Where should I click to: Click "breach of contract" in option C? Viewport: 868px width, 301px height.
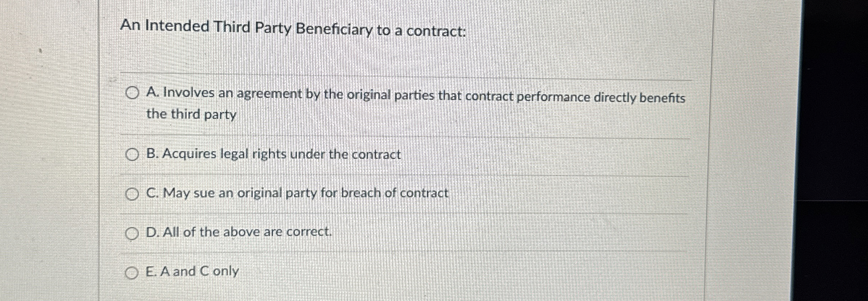(x=395, y=193)
